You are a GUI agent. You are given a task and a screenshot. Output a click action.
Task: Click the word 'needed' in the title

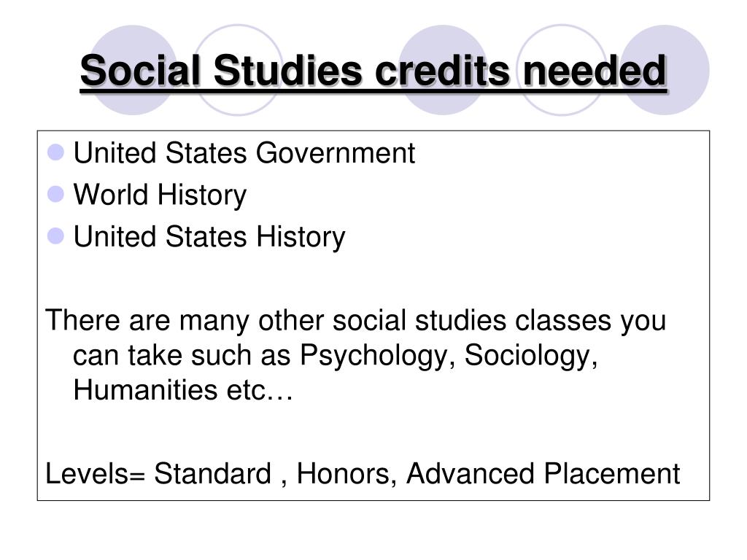[x=595, y=71]
